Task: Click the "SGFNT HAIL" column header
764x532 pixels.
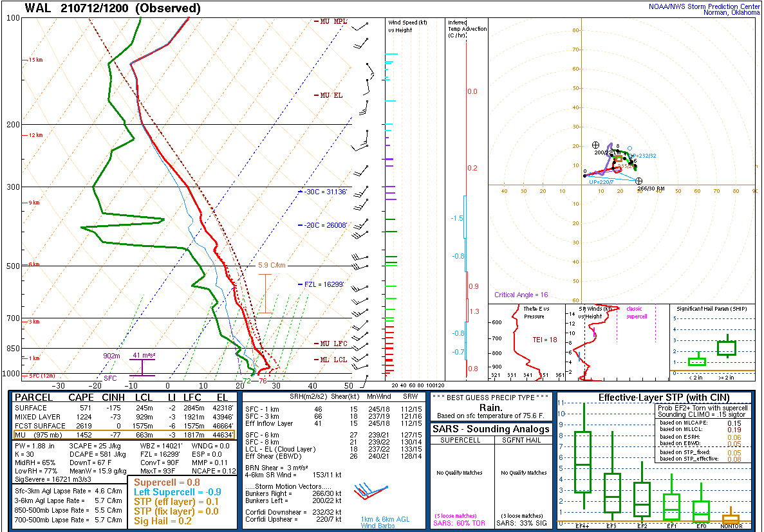Action: pos(521,440)
